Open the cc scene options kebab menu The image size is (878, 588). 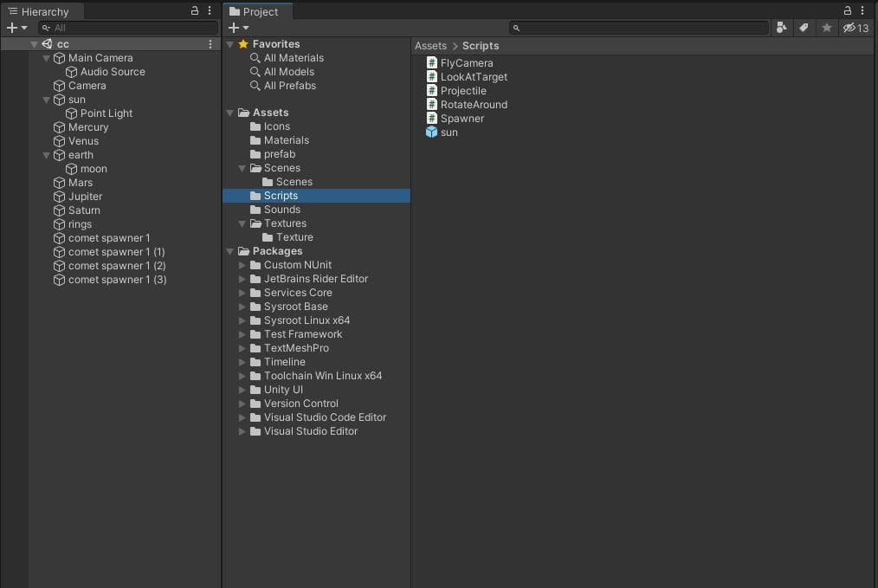coord(210,43)
